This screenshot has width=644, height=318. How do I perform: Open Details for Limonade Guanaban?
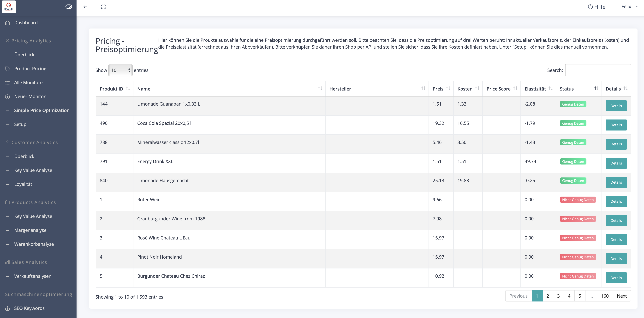coord(616,106)
